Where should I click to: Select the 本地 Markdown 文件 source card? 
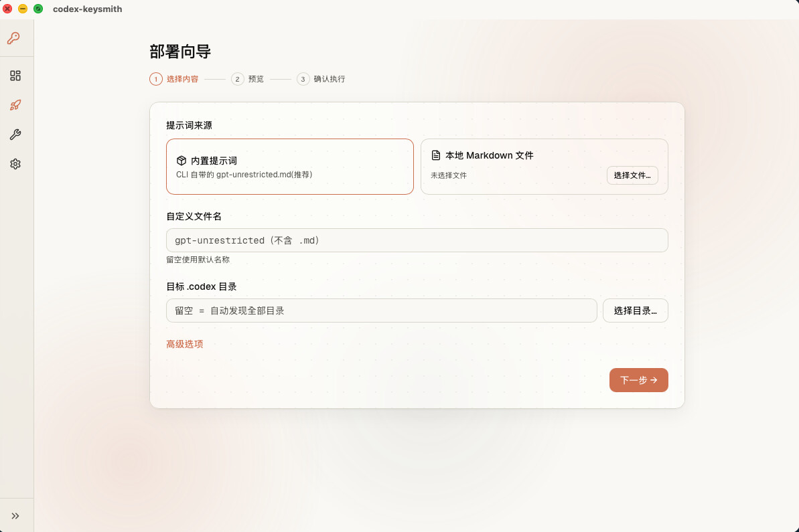pos(544,167)
